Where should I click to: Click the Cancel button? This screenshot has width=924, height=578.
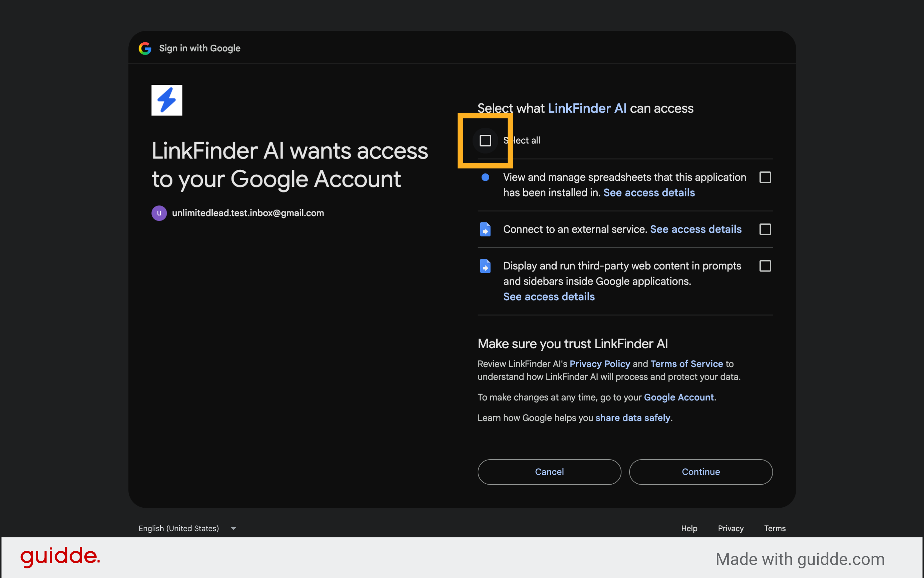(549, 472)
